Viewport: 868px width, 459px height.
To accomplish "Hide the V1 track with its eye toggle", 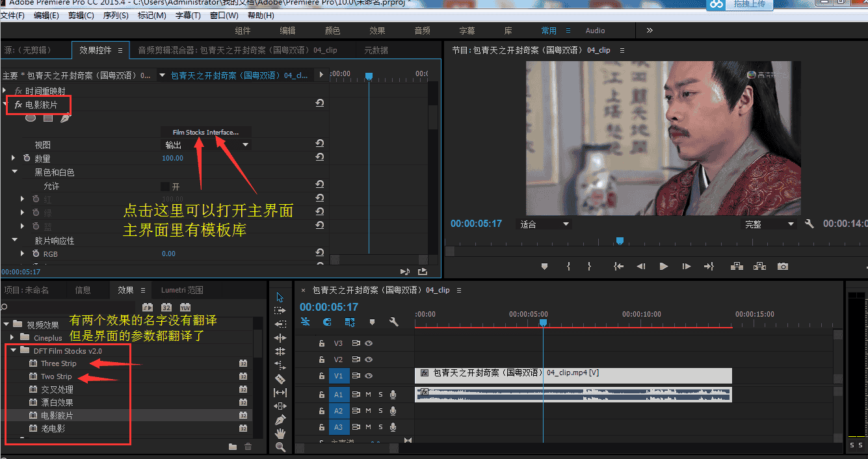I will (x=369, y=376).
